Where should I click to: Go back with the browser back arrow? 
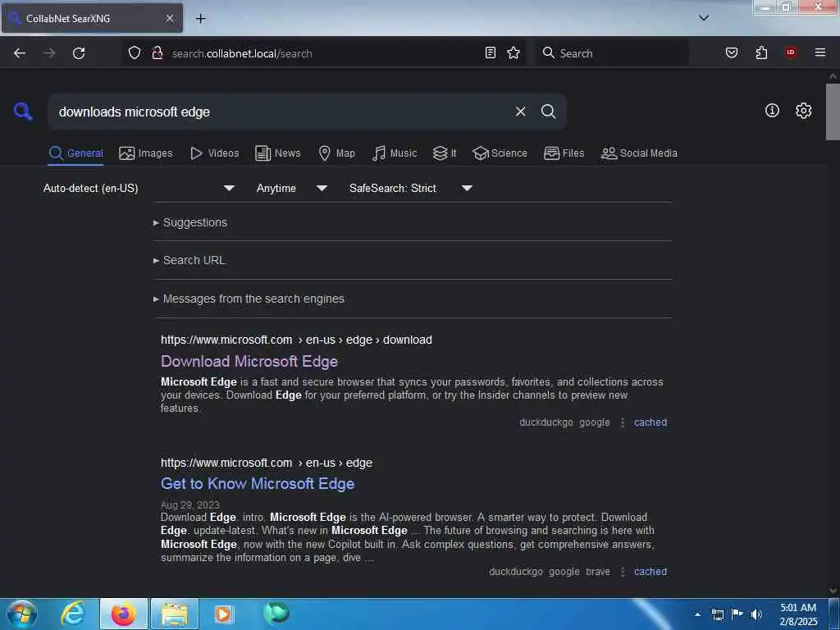(20, 53)
